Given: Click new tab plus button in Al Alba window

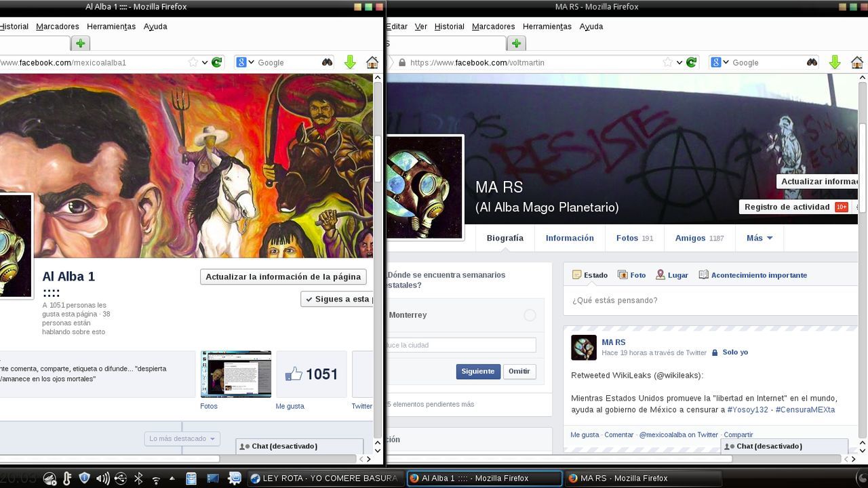Looking at the screenshot, I should pos(81,43).
